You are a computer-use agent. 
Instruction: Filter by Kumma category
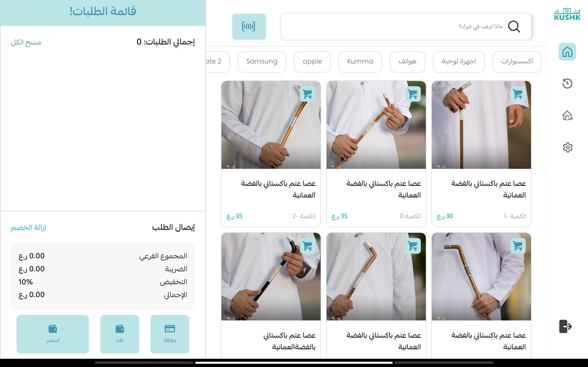(x=360, y=62)
